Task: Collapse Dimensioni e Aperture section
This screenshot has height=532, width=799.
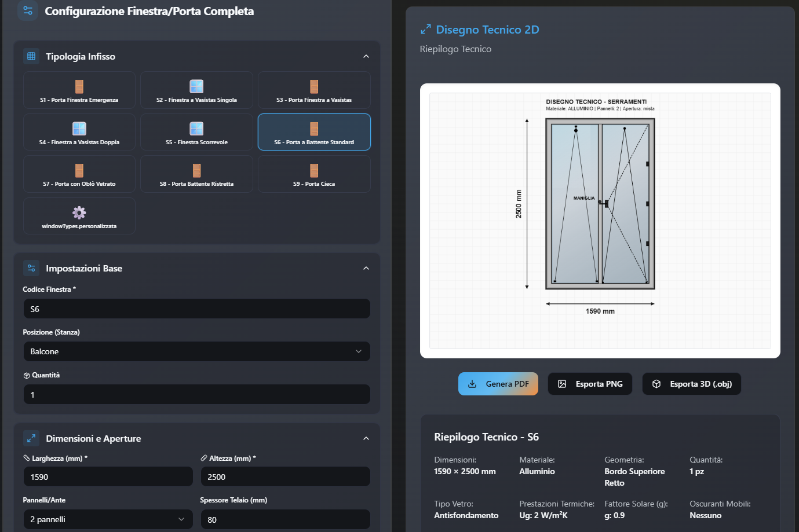Action: 366,439
